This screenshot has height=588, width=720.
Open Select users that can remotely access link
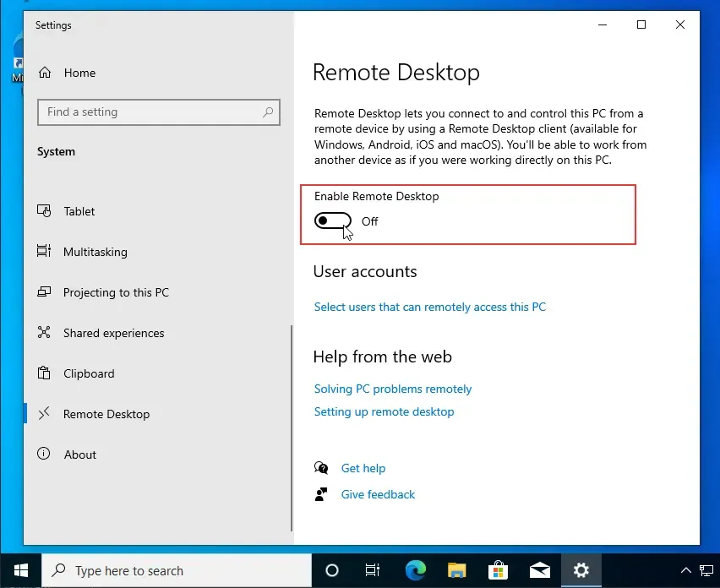pos(430,307)
